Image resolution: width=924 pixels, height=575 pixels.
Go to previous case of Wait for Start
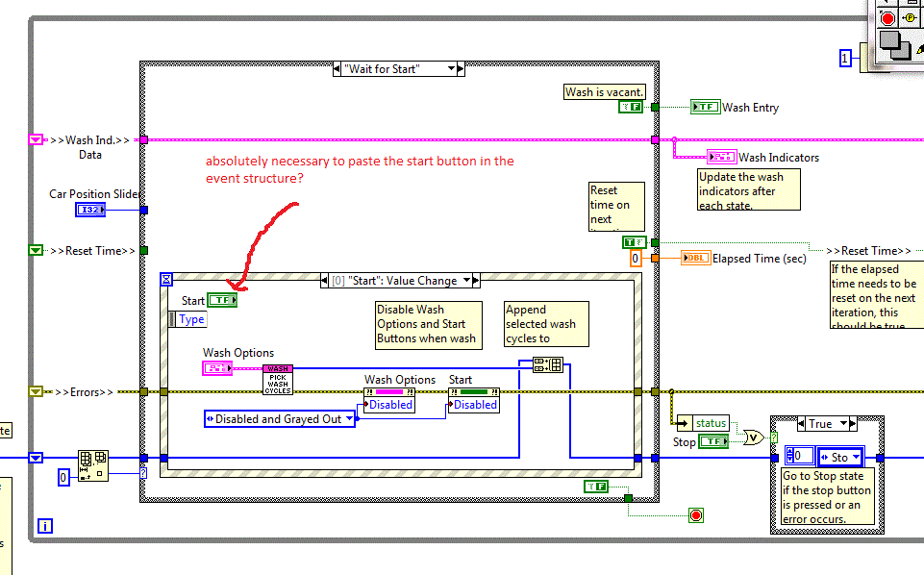(337, 69)
